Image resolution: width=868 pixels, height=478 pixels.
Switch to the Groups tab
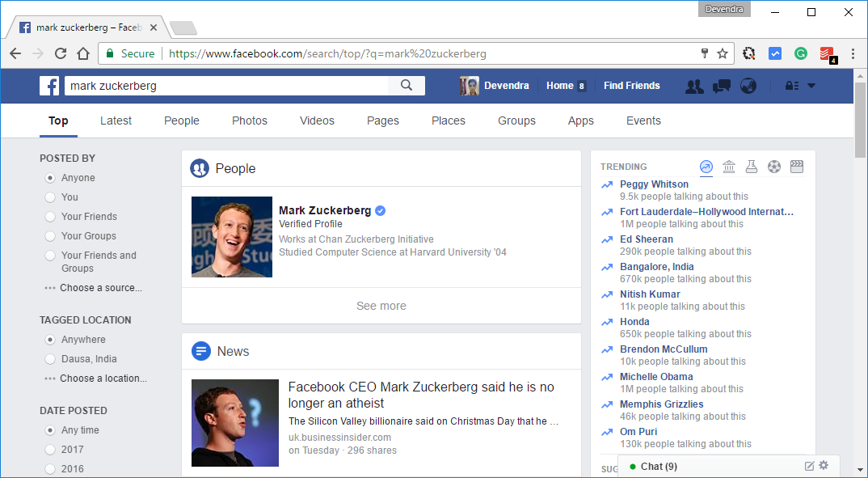(x=516, y=121)
